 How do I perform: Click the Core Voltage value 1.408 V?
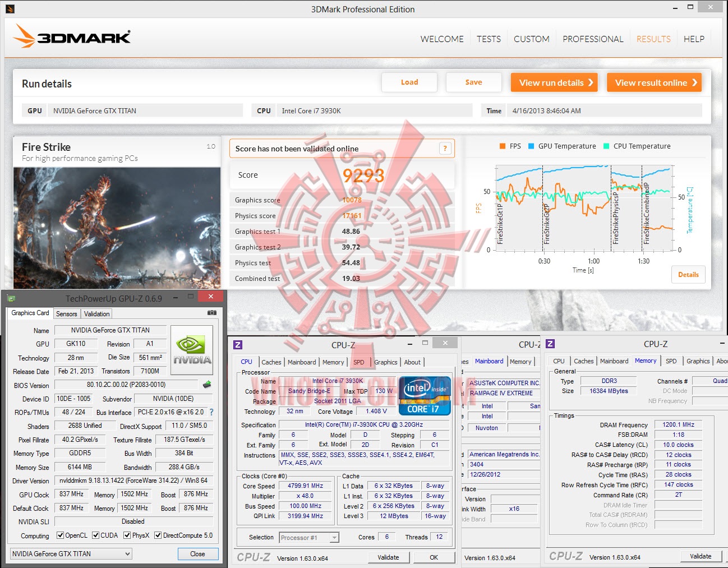(376, 411)
